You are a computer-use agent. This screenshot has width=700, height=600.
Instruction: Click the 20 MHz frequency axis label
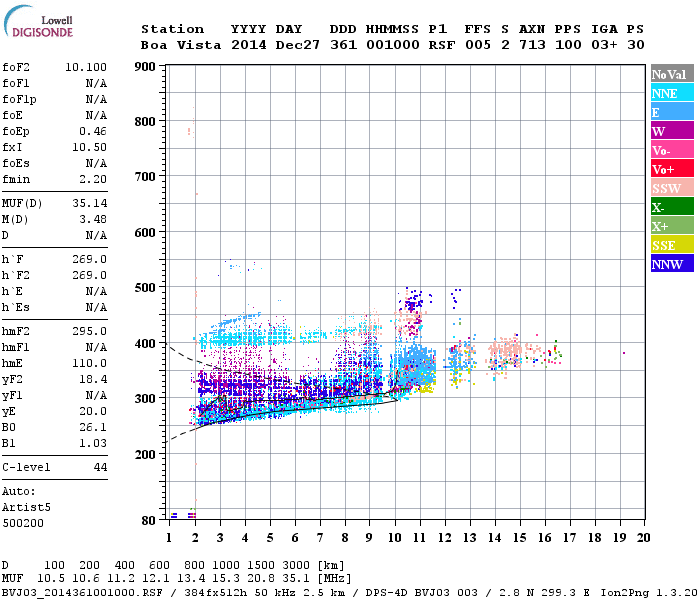643,538
